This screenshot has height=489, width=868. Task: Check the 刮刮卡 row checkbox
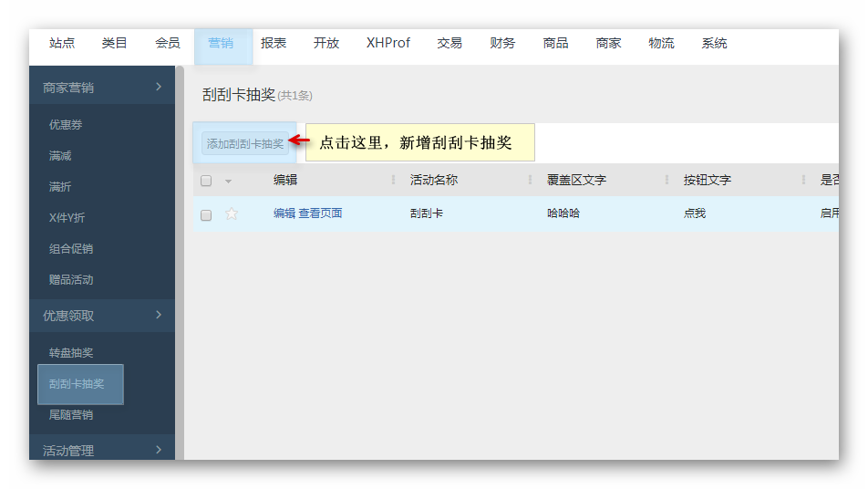[x=206, y=215]
